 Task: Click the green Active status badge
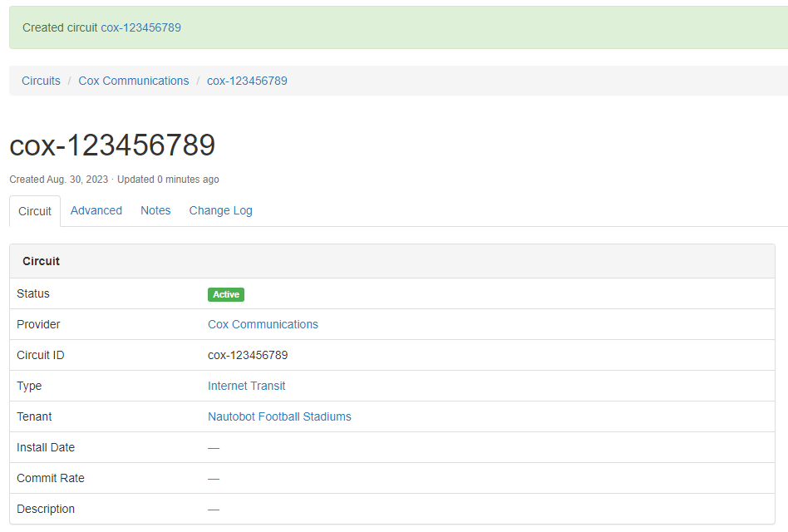pyautogui.click(x=226, y=294)
